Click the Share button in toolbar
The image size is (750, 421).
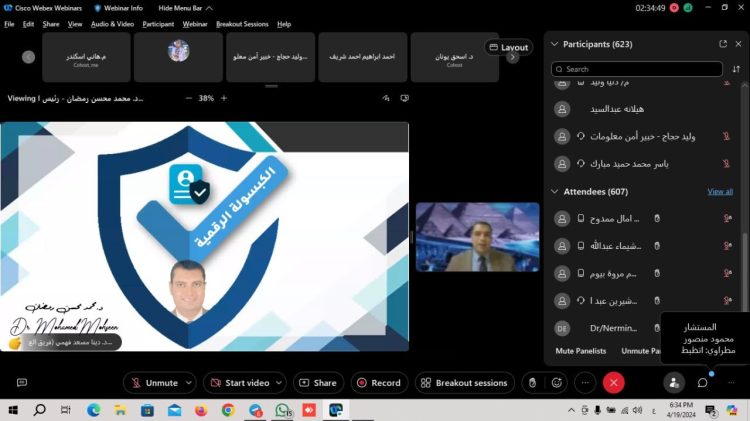click(x=318, y=383)
